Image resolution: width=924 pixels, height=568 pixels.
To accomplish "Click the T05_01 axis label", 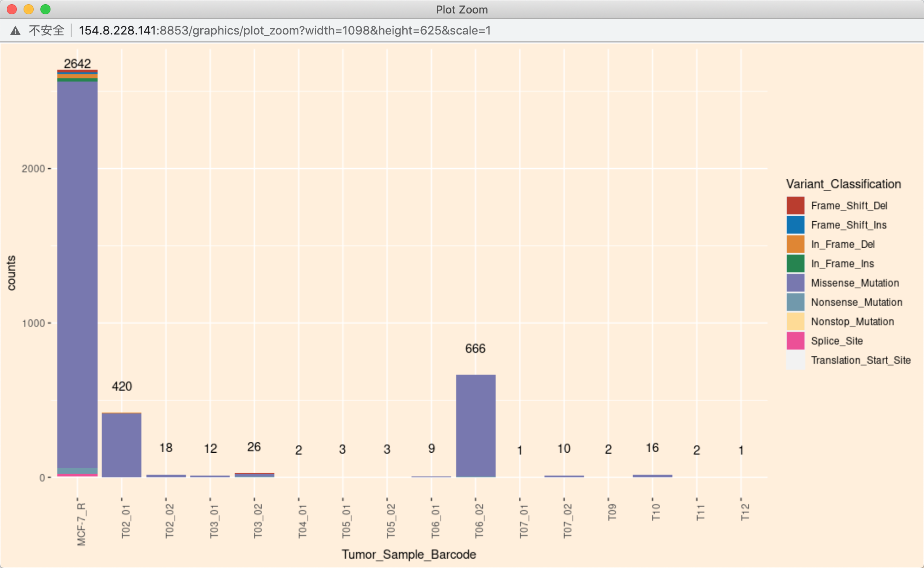I will point(346,521).
